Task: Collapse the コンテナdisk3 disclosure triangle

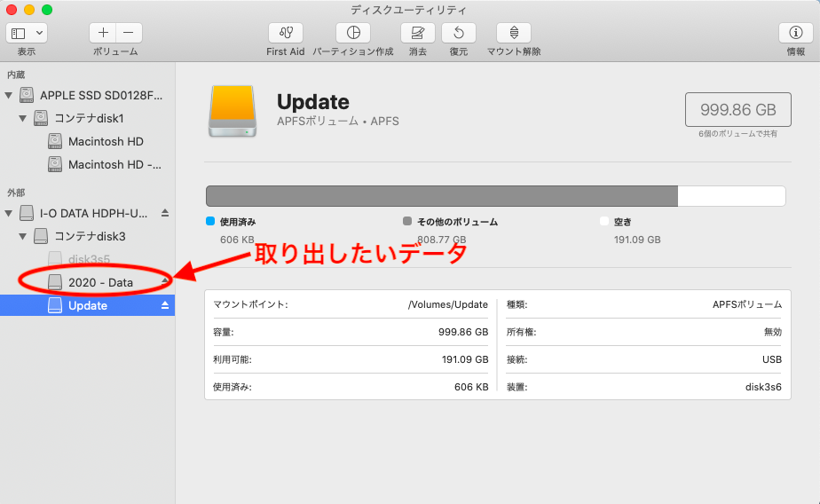Action: pos(22,236)
